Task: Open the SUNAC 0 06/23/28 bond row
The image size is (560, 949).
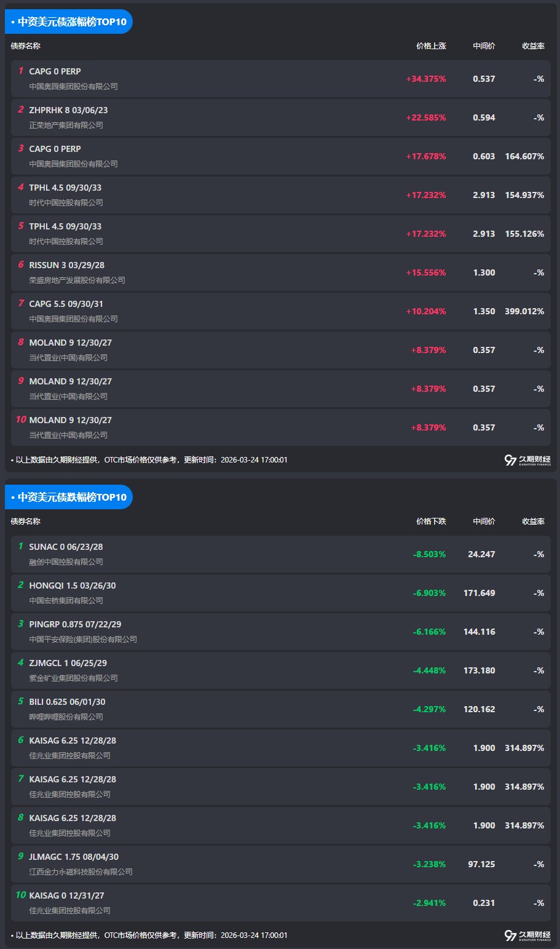Action: point(66,547)
